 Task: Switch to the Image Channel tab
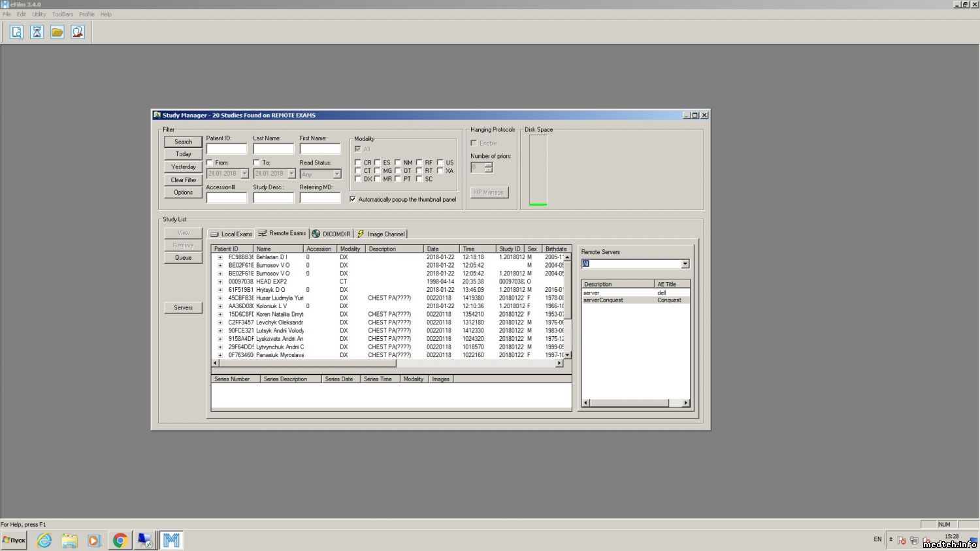click(381, 234)
